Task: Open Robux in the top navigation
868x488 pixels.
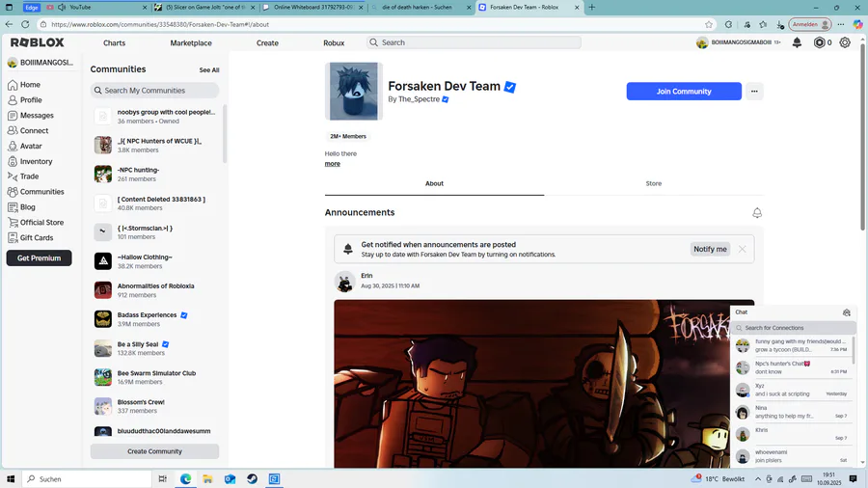Action: pos(334,43)
